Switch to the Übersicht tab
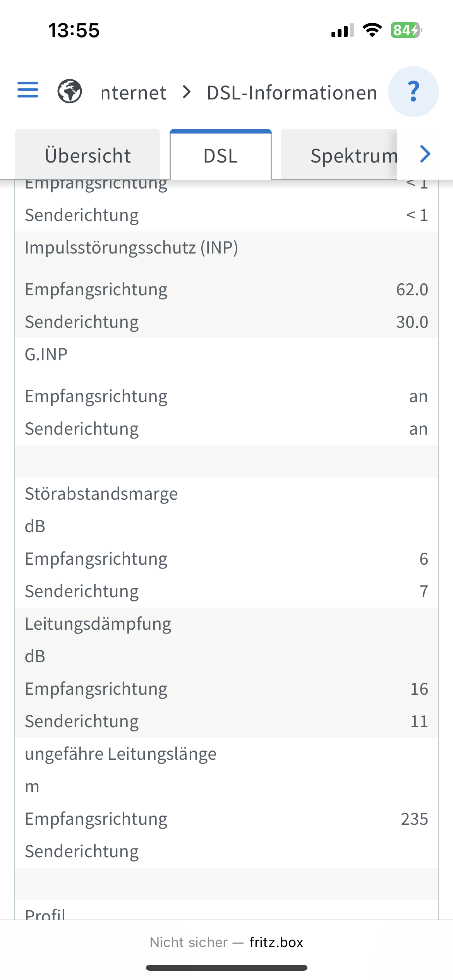 pyautogui.click(x=88, y=156)
